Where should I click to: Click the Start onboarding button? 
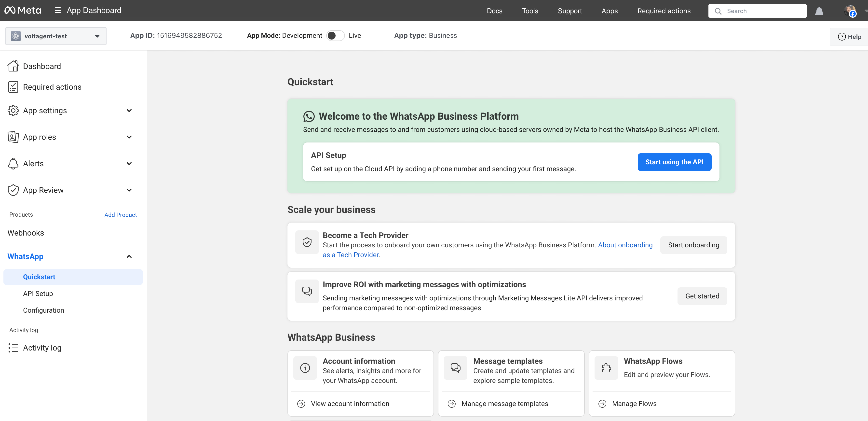tap(694, 245)
